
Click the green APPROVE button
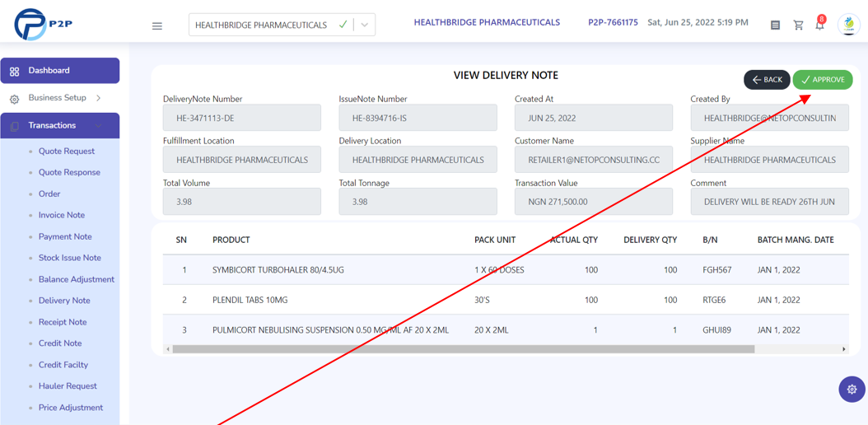pyautogui.click(x=823, y=80)
